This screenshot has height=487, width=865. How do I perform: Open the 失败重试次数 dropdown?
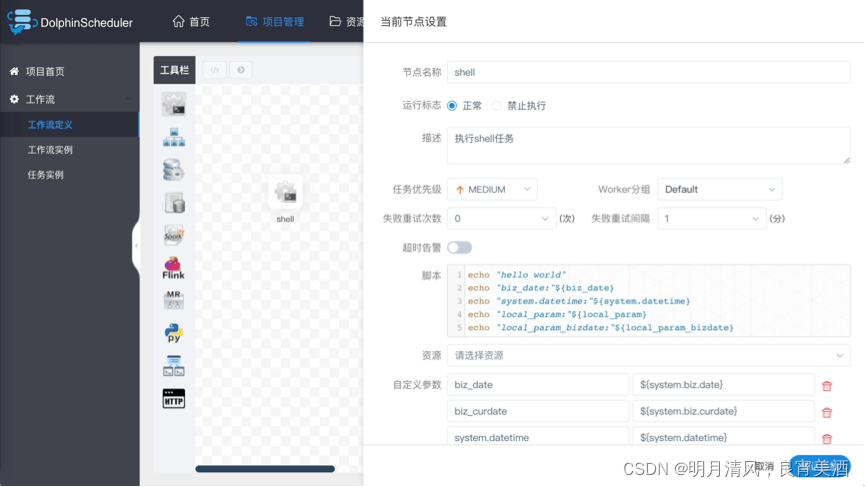coord(501,218)
